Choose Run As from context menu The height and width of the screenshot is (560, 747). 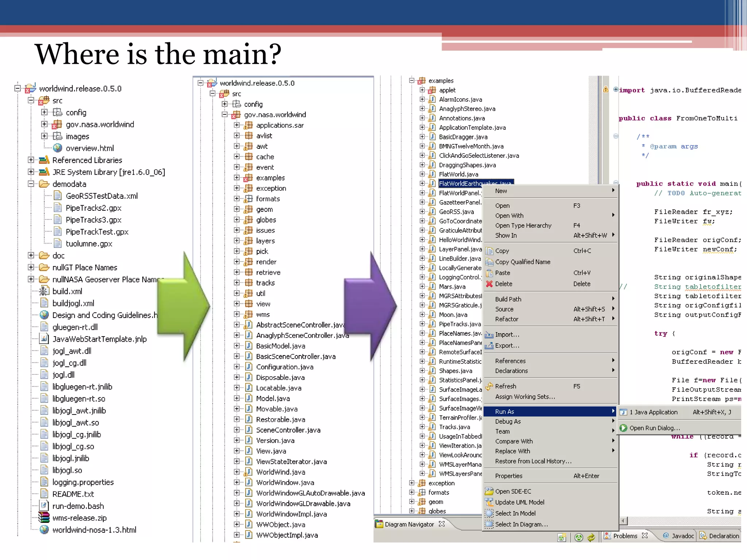click(x=504, y=412)
